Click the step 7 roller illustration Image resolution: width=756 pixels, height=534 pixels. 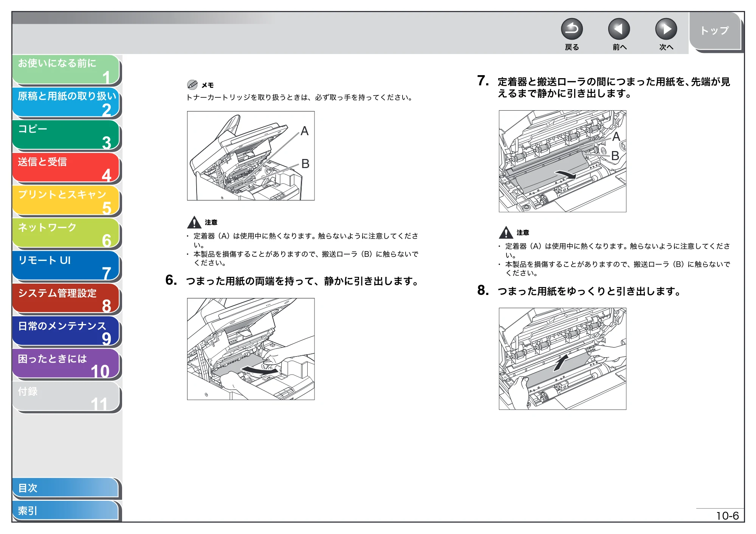click(562, 161)
